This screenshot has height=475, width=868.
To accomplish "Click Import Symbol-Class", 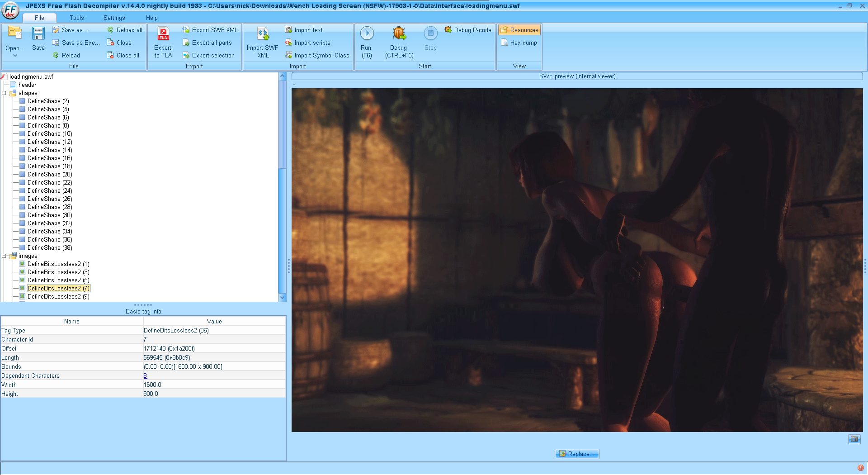I will click(317, 55).
